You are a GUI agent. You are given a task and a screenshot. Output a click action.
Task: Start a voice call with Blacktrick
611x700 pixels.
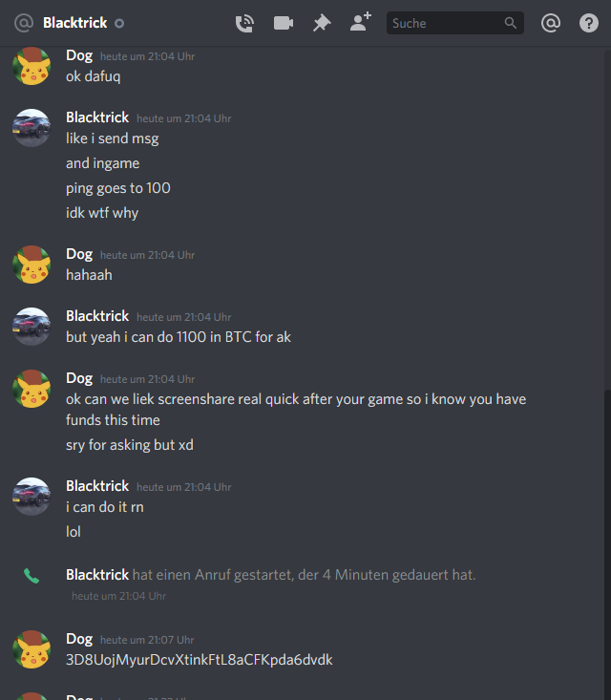click(244, 23)
